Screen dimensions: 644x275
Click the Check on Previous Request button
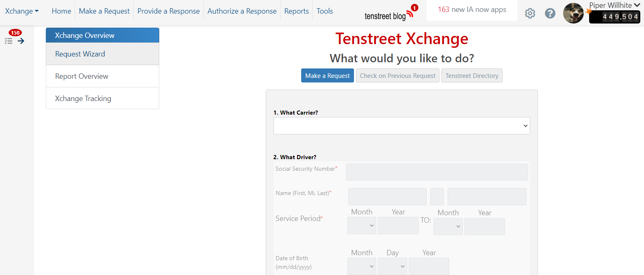(x=398, y=75)
